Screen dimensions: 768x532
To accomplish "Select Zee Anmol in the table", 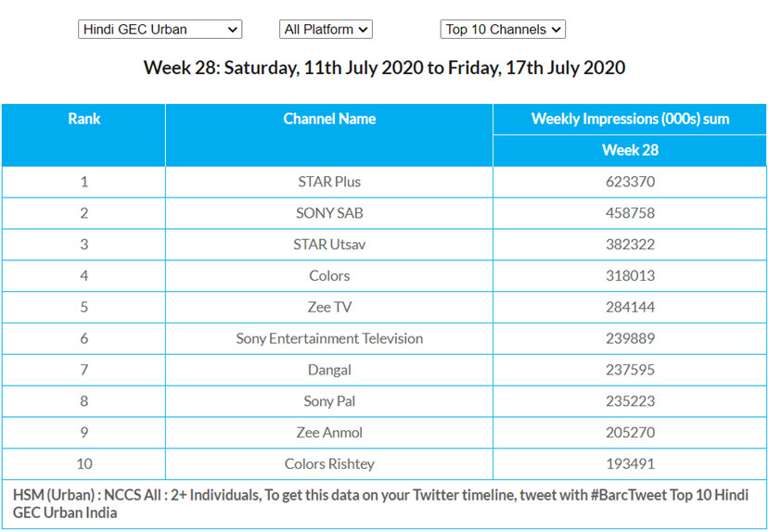I will pyautogui.click(x=329, y=433).
